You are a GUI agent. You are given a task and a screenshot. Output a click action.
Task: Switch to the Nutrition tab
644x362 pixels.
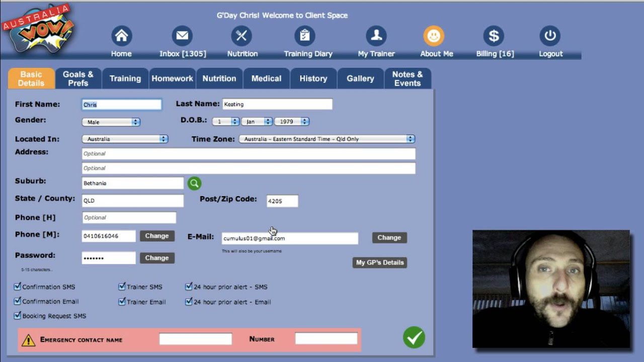(219, 78)
